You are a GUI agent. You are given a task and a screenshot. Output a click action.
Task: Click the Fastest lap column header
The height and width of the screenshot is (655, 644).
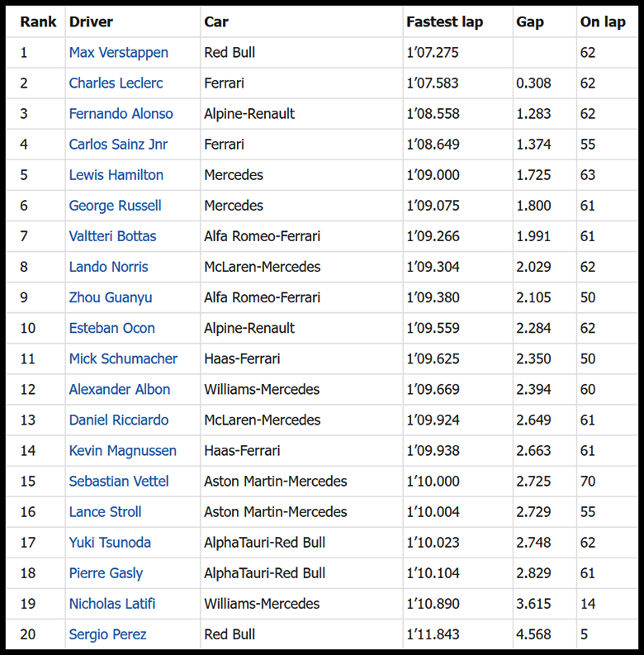pyautogui.click(x=445, y=21)
